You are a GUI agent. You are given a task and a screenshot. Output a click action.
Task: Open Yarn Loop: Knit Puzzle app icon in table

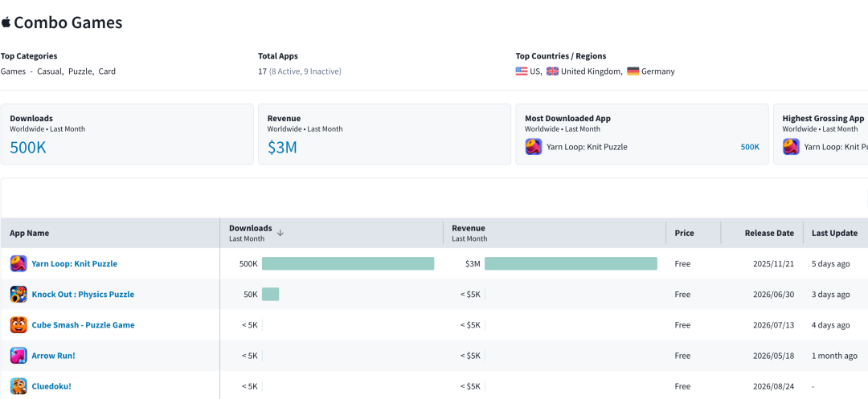[x=18, y=263]
